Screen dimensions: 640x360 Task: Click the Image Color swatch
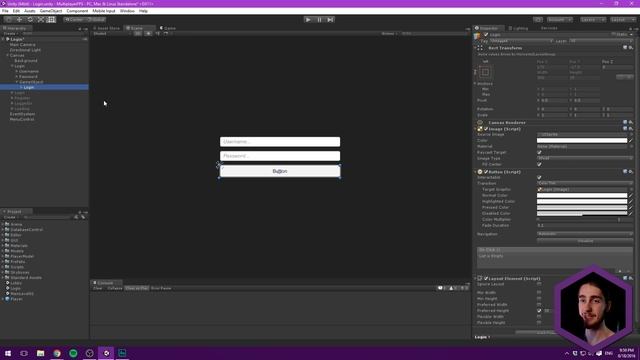click(582, 140)
